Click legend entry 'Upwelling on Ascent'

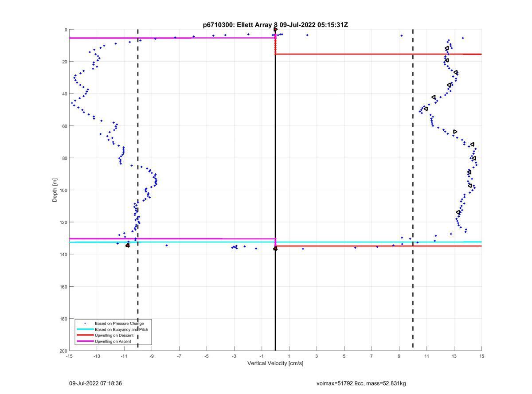113,341
